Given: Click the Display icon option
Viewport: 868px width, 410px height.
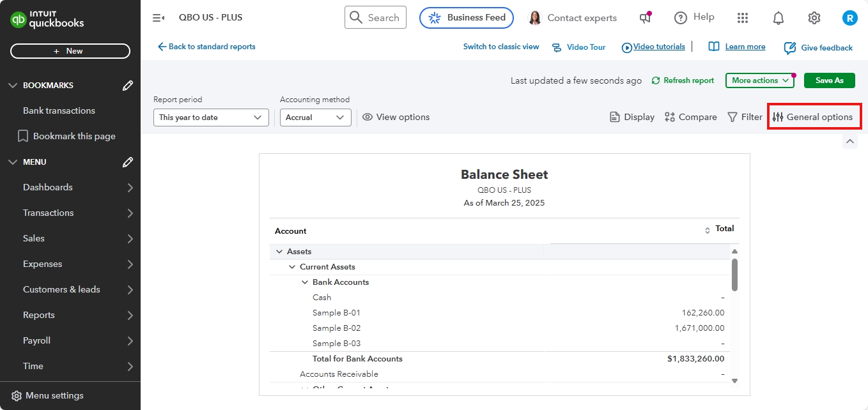Looking at the screenshot, I should [x=632, y=117].
